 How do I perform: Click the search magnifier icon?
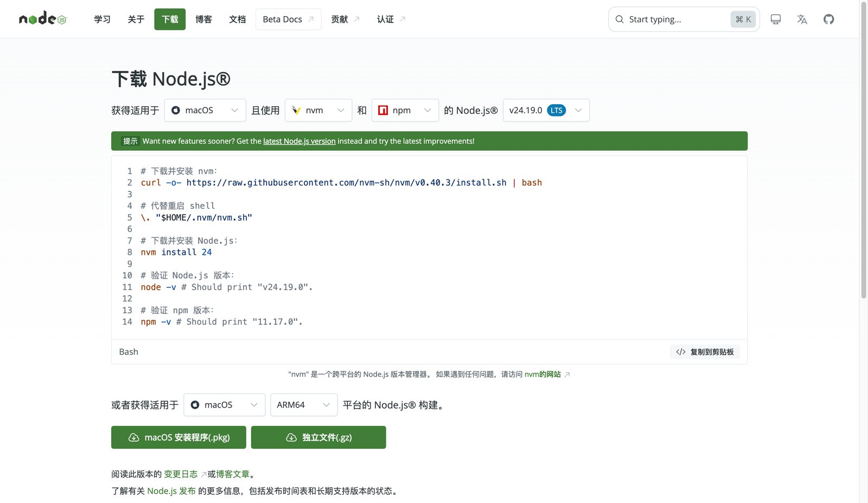point(620,20)
